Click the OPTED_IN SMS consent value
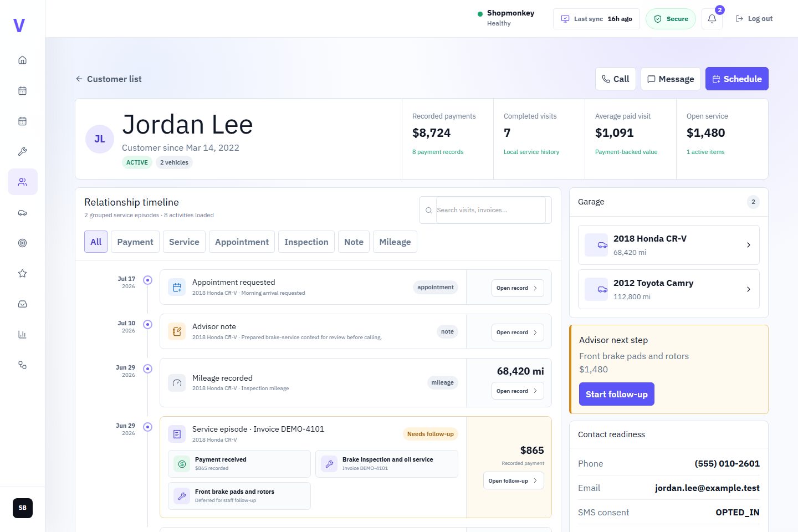Viewport: 798px width, 532px height. pyautogui.click(x=738, y=513)
